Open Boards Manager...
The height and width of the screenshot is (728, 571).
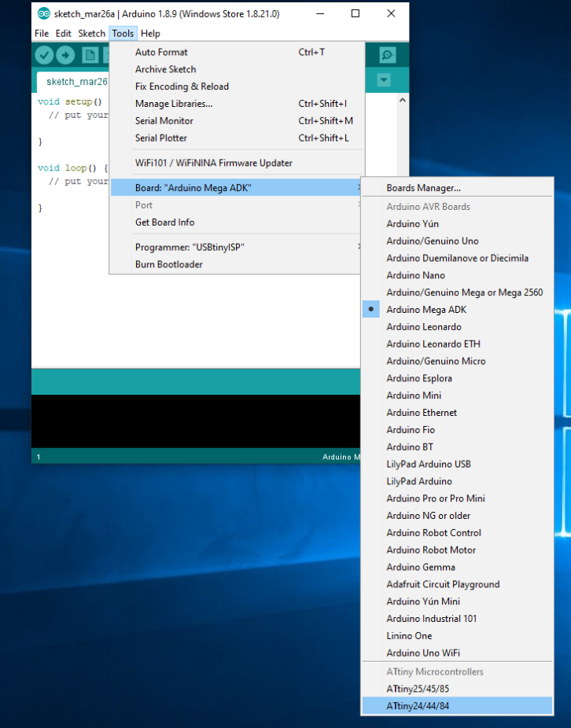click(457, 188)
